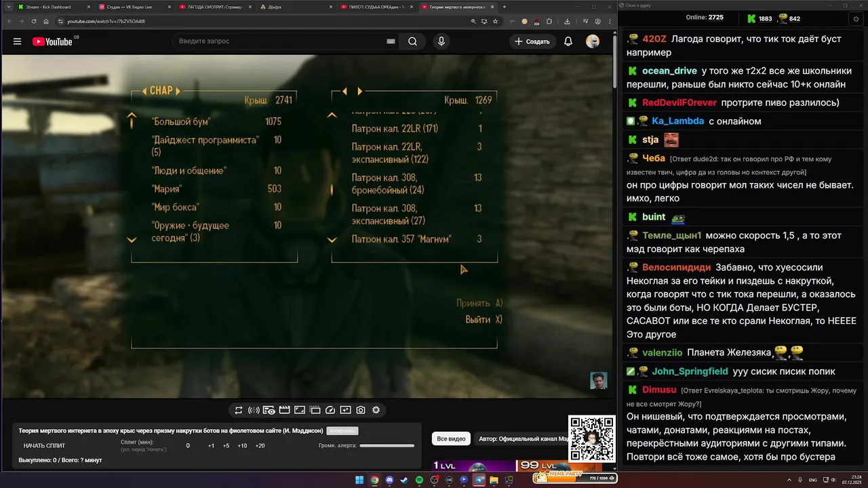Click the ENG language indicator in tray
The image size is (868, 488).
pyautogui.click(x=812, y=480)
